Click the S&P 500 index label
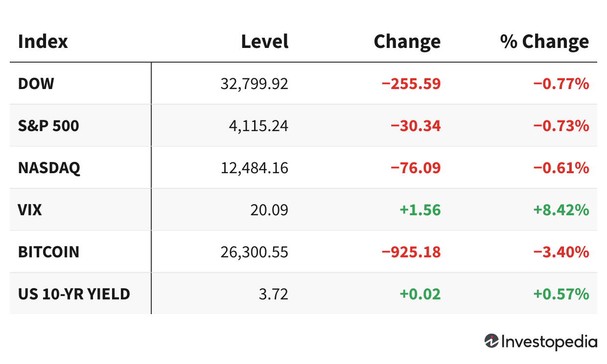The image size is (607, 364). pyautogui.click(x=48, y=126)
